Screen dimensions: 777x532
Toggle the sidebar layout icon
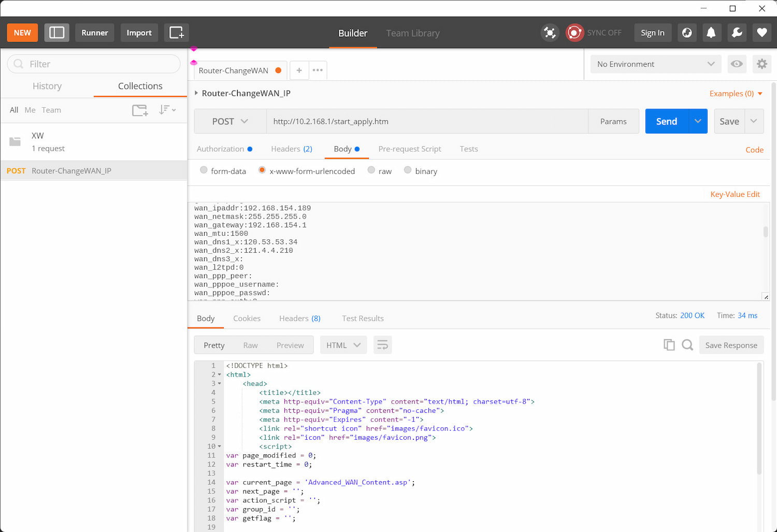(x=56, y=33)
